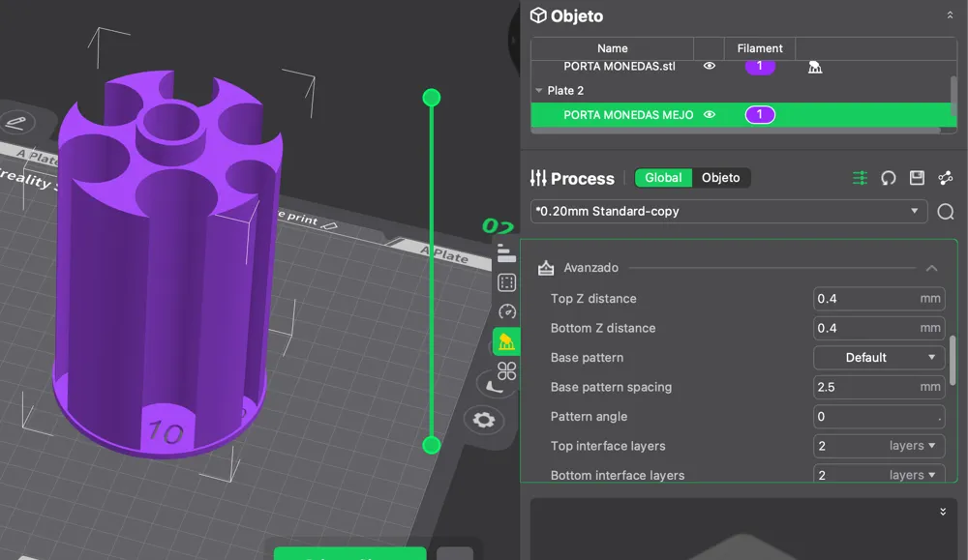
Task: Switch to the Objeto process tab
Action: click(x=720, y=178)
